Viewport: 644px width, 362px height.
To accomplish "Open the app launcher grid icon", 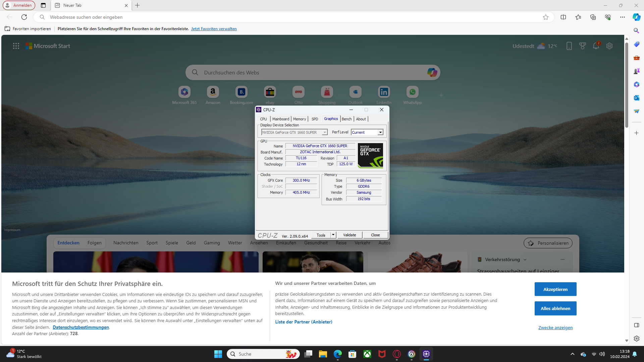I will click(x=16, y=46).
